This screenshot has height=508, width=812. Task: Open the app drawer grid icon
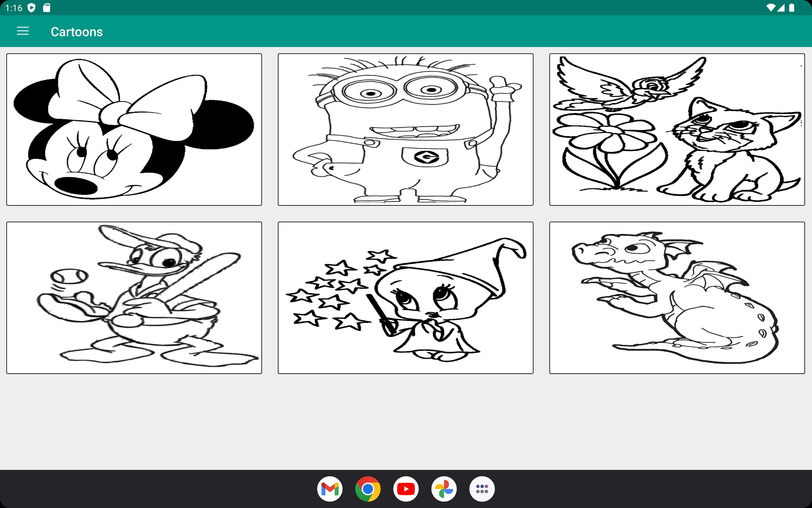click(x=482, y=489)
